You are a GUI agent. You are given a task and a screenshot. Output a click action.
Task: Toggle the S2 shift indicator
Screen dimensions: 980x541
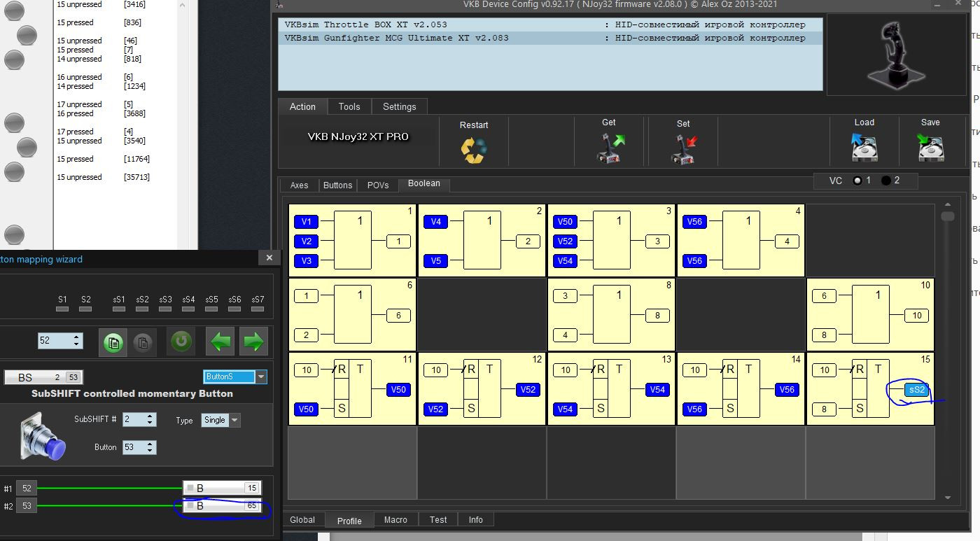coord(85,308)
